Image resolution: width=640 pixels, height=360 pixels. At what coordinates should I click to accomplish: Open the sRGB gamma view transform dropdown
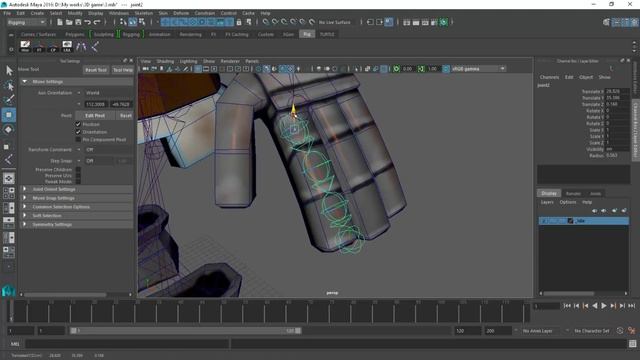pyautogui.click(x=478, y=69)
